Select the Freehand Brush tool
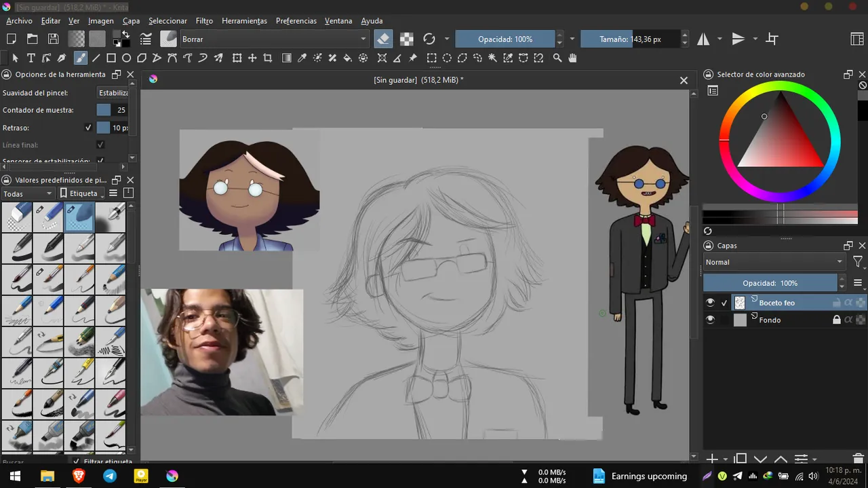 pyautogui.click(x=80, y=58)
